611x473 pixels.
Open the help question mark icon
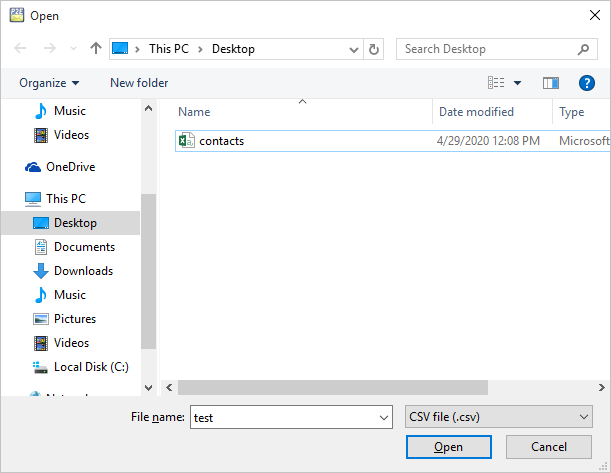click(x=587, y=83)
